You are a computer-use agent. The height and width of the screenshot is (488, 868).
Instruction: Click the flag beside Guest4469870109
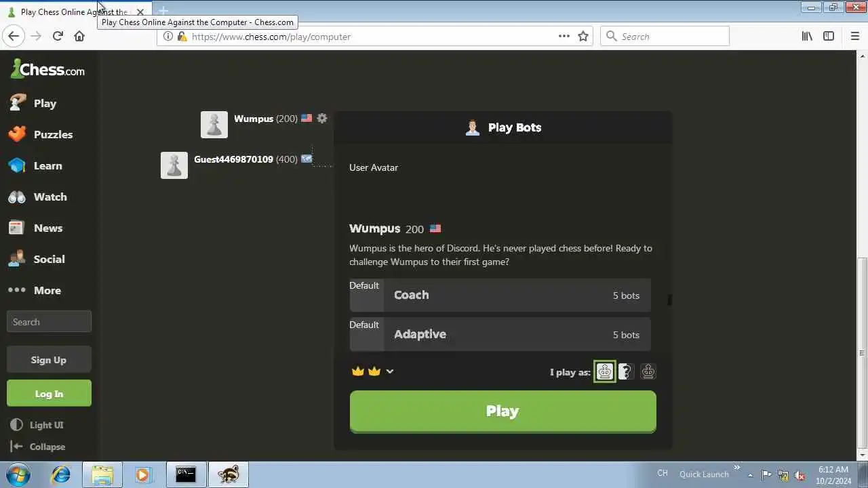click(307, 159)
